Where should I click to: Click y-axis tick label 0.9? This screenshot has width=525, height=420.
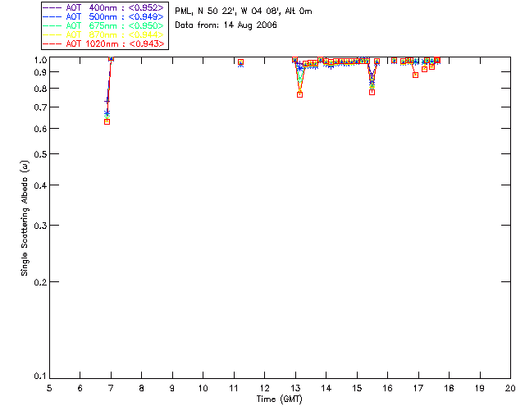coord(40,72)
